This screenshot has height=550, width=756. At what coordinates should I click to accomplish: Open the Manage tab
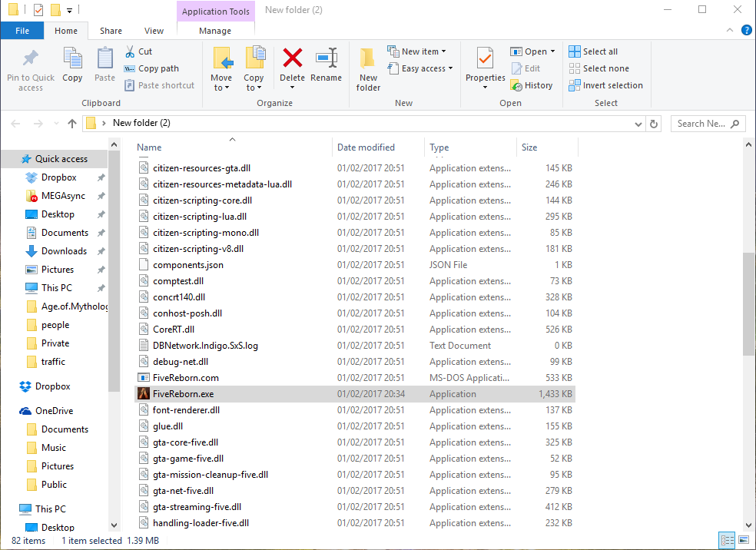click(215, 31)
